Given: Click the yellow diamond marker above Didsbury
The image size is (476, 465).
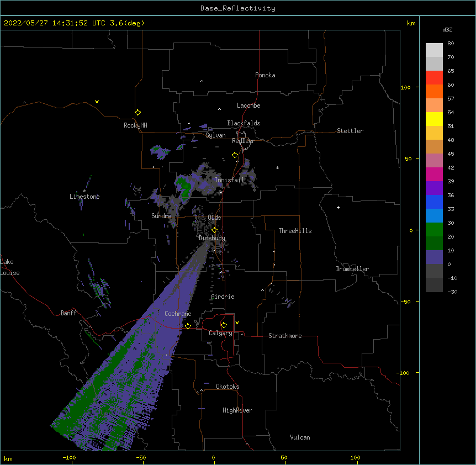Looking at the screenshot, I should (214, 230).
